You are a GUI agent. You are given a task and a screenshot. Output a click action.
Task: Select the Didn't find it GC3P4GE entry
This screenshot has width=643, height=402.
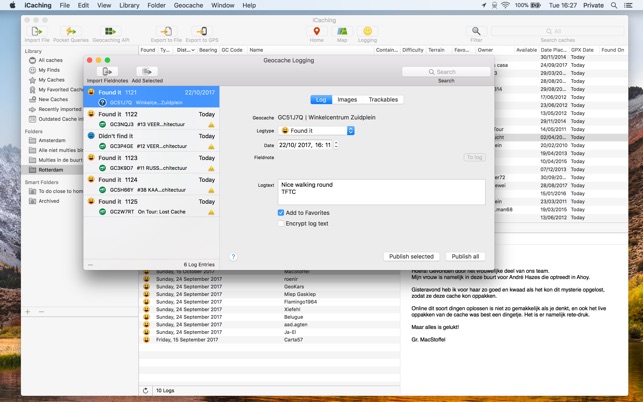(151, 141)
